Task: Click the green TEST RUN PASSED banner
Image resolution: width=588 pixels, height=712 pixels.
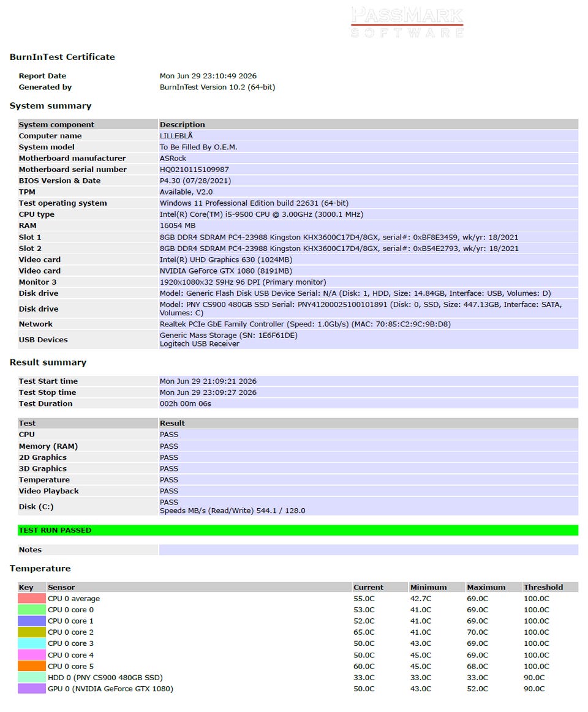Action: tap(298, 530)
